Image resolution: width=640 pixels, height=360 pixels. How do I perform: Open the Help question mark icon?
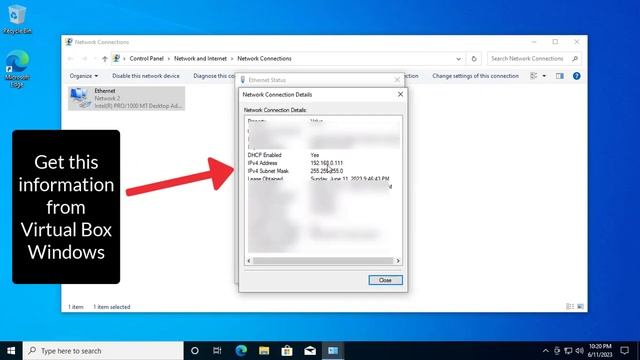coord(576,76)
